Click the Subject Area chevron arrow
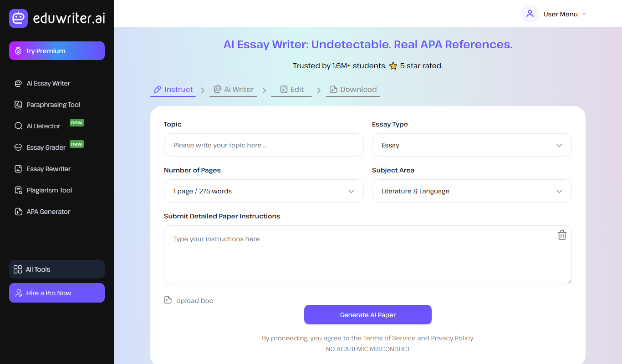The height and width of the screenshot is (364, 622). point(559,192)
